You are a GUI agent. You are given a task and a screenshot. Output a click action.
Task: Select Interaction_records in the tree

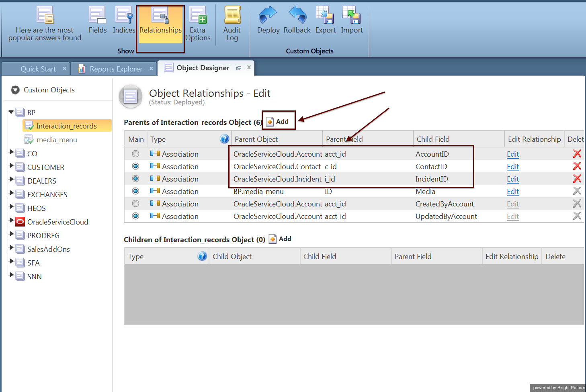coord(67,126)
